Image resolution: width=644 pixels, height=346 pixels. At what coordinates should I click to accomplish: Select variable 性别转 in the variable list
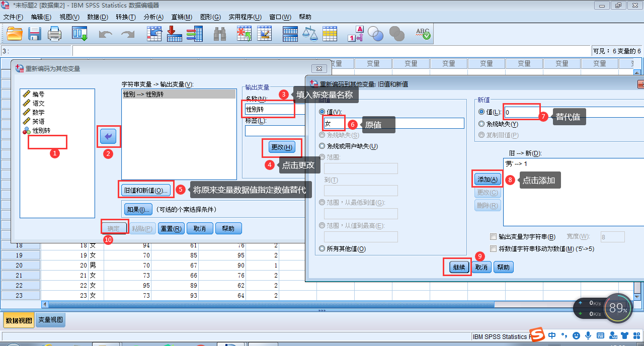coord(41,130)
